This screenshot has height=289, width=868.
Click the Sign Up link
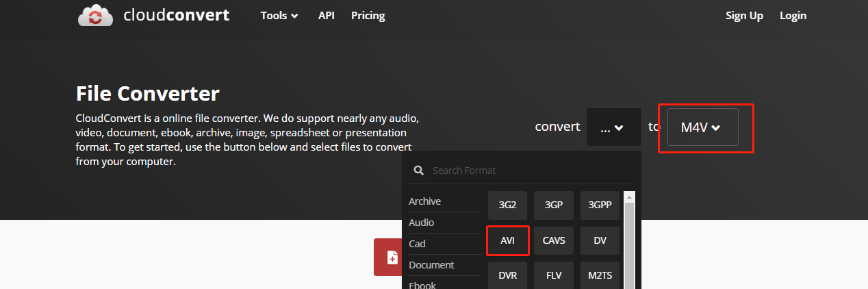[x=744, y=15]
